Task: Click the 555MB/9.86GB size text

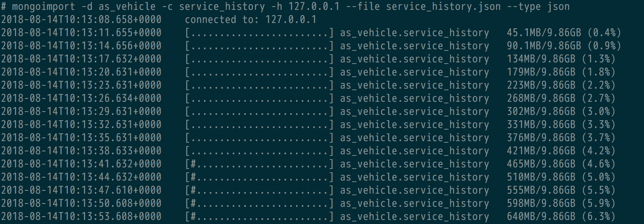Action: pyautogui.click(x=541, y=190)
